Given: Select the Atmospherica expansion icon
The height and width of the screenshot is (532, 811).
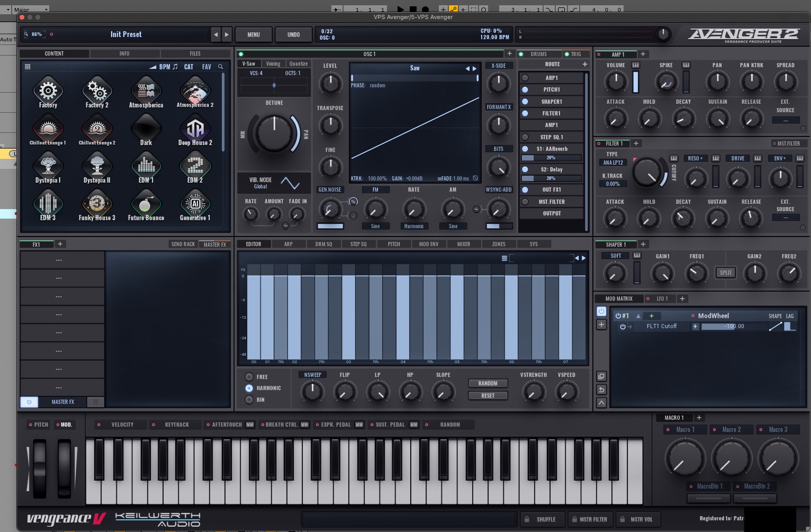Looking at the screenshot, I should pos(146,91).
